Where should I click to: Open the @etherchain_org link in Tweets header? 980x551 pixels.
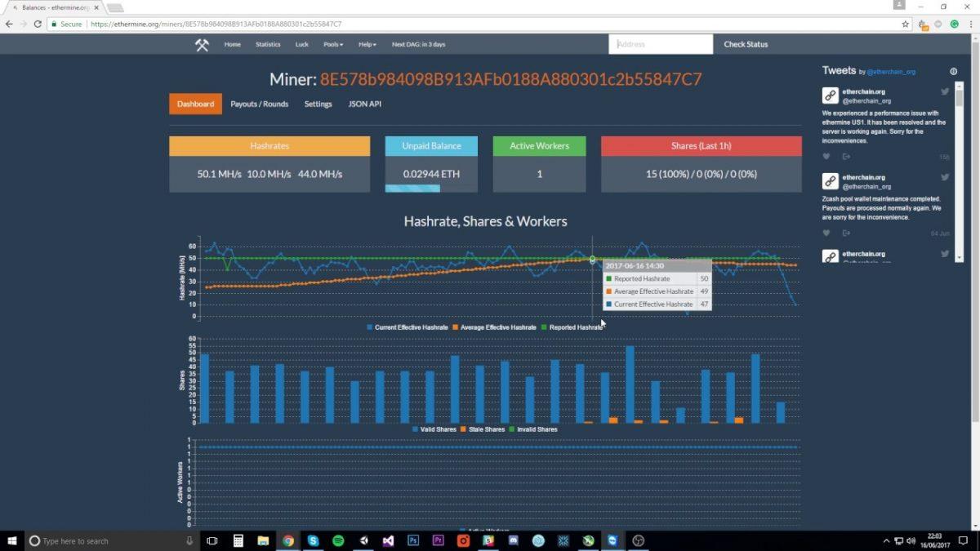(891, 72)
